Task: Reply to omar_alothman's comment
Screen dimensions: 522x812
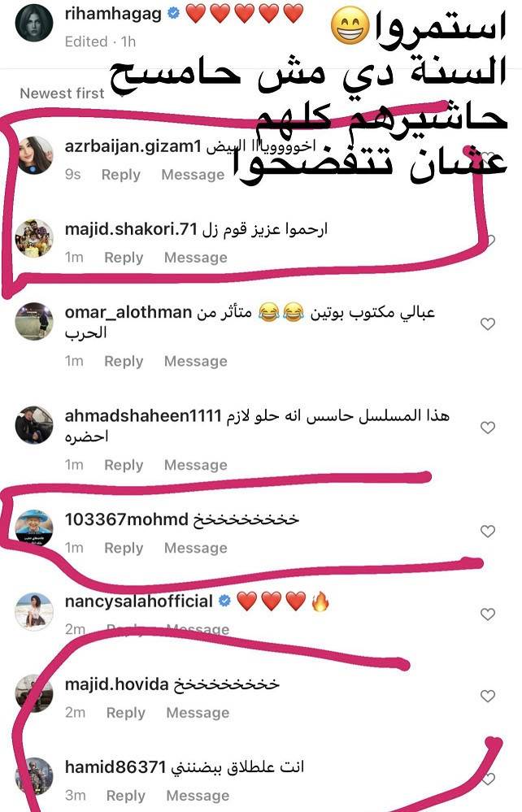Action: pyautogui.click(x=124, y=362)
